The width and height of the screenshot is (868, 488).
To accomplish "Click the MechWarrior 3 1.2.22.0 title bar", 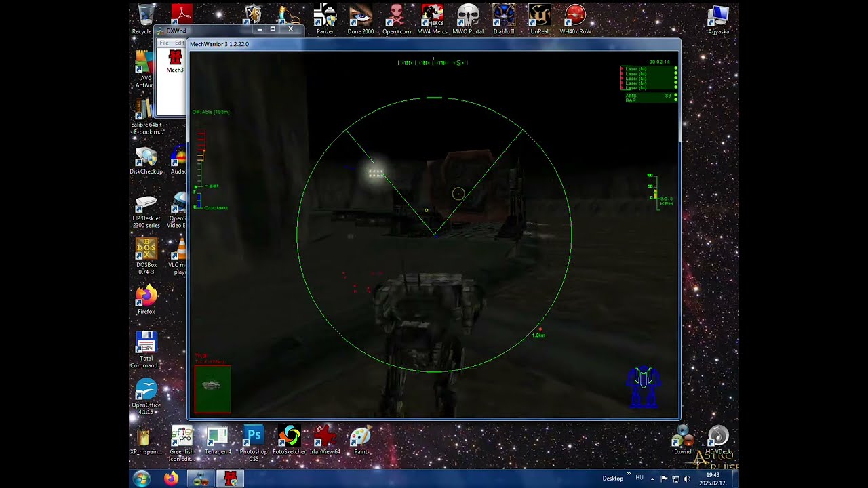I will coord(434,44).
